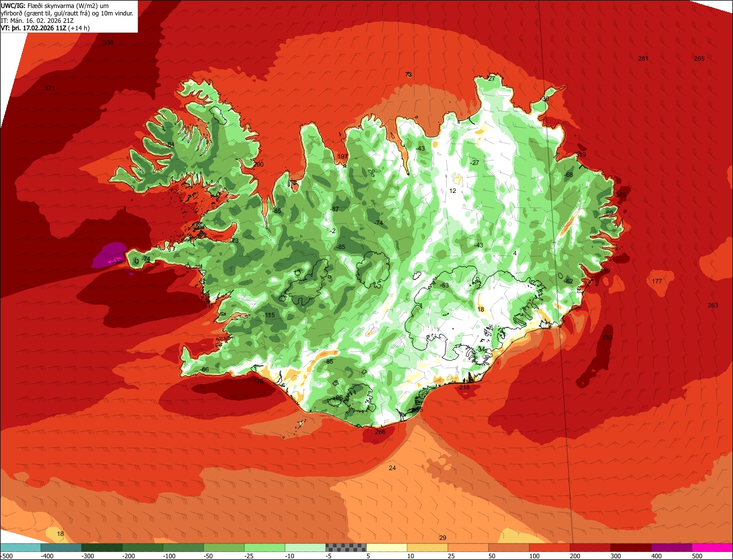
Task: Click the value 281 on the map
Action: tap(643, 59)
